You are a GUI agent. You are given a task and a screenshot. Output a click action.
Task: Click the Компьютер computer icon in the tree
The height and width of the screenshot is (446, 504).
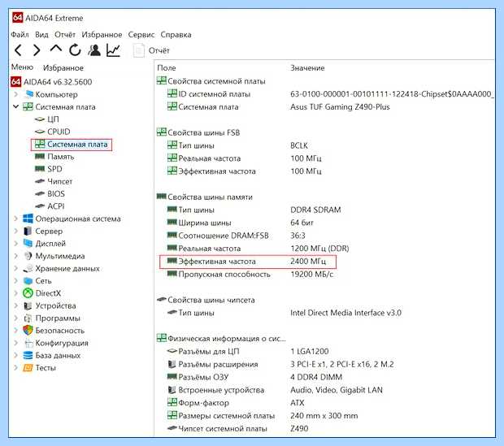click(28, 94)
